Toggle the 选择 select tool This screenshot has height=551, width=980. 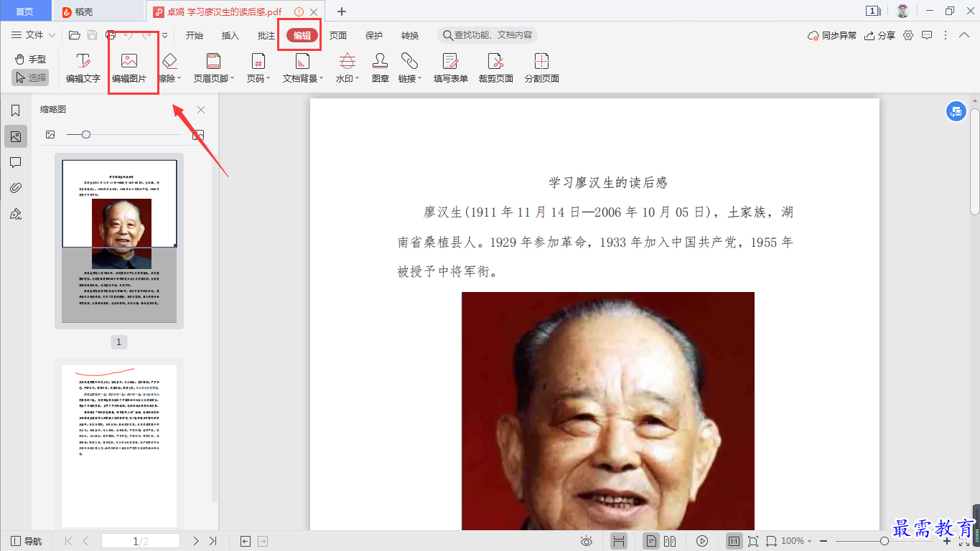(30, 77)
